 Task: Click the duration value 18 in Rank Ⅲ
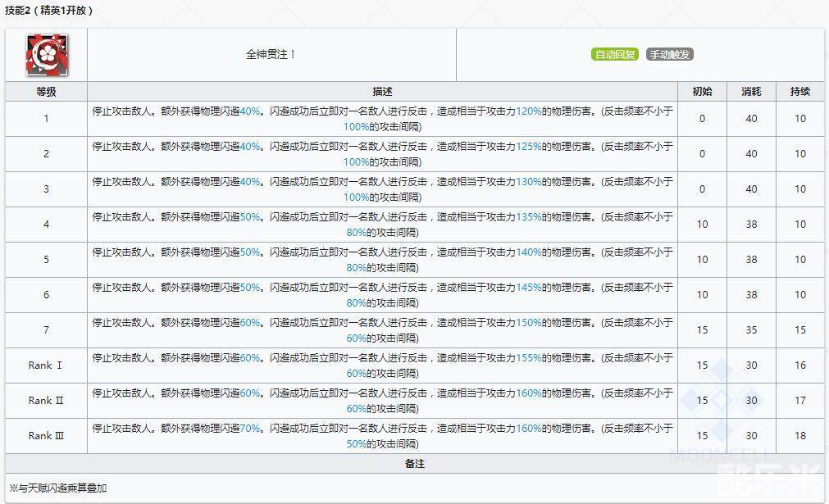[800, 436]
